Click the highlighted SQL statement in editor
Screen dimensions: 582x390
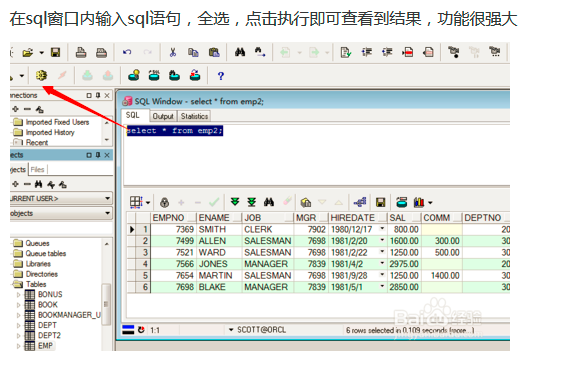tap(175, 131)
